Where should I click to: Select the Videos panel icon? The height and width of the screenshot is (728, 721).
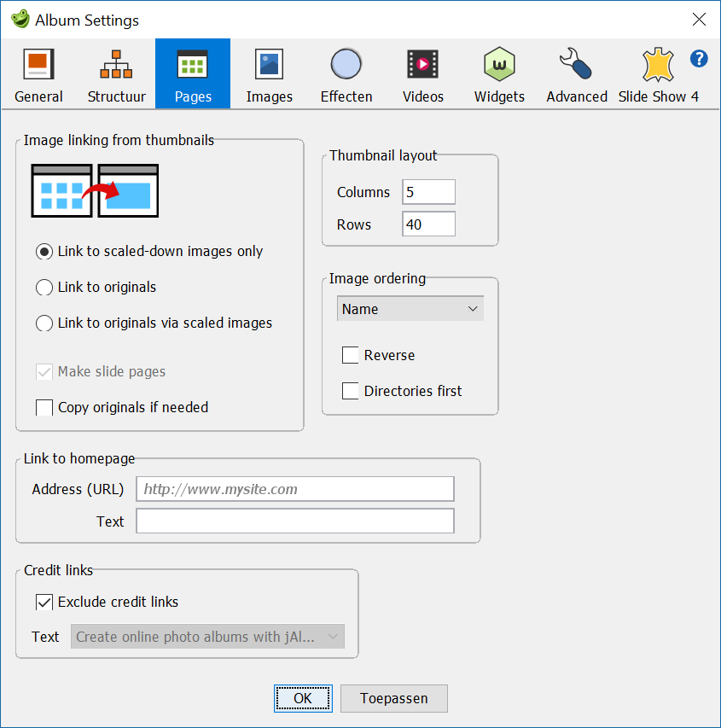[x=422, y=63]
